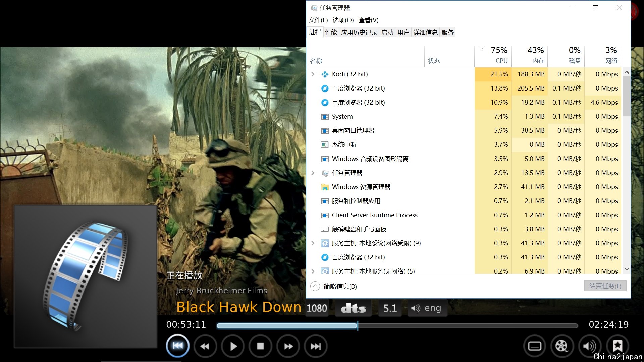Open the 文件(F) menu
The width and height of the screenshot is (644, 362).
point(318,20)
